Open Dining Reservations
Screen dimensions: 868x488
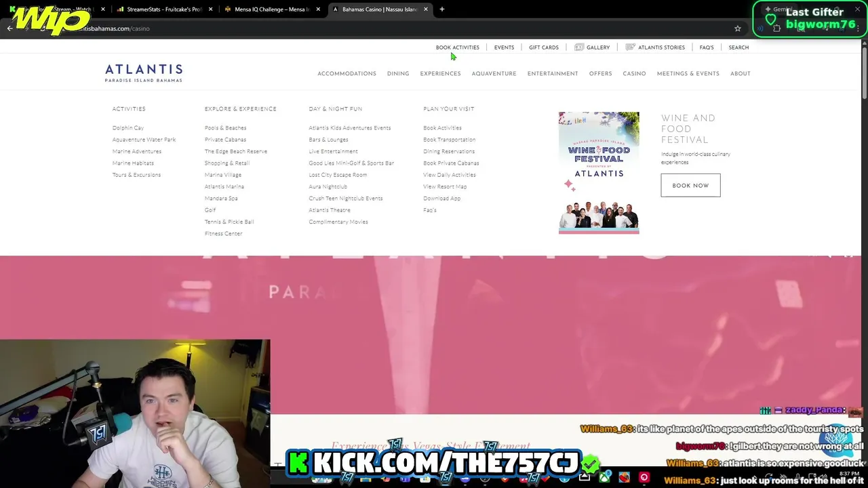449,151
